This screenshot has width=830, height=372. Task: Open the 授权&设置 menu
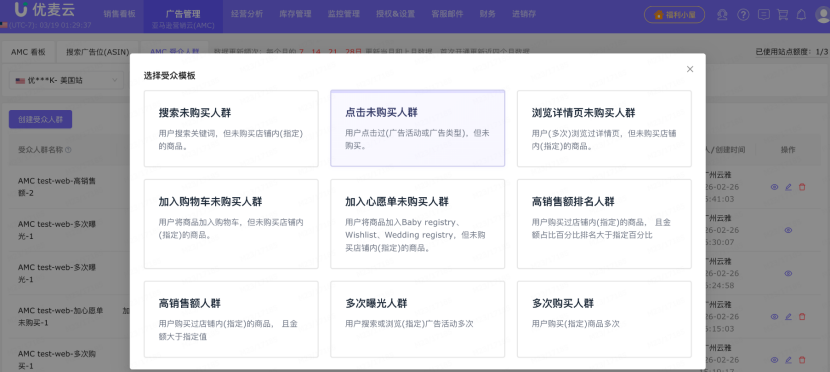click(x=395, y=14)
